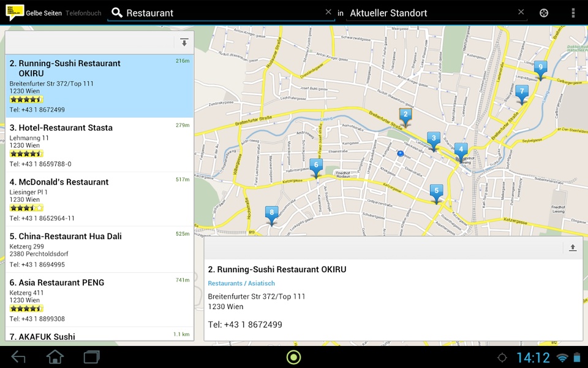588x368 pixels.
Task: Tap map pin number 9
Action: (540, 69)
